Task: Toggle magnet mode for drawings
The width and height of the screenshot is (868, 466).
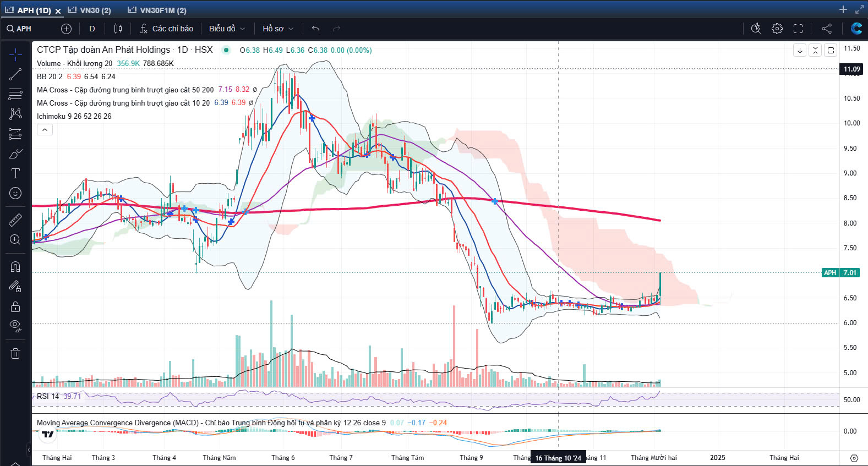Action: coord(15,267)
